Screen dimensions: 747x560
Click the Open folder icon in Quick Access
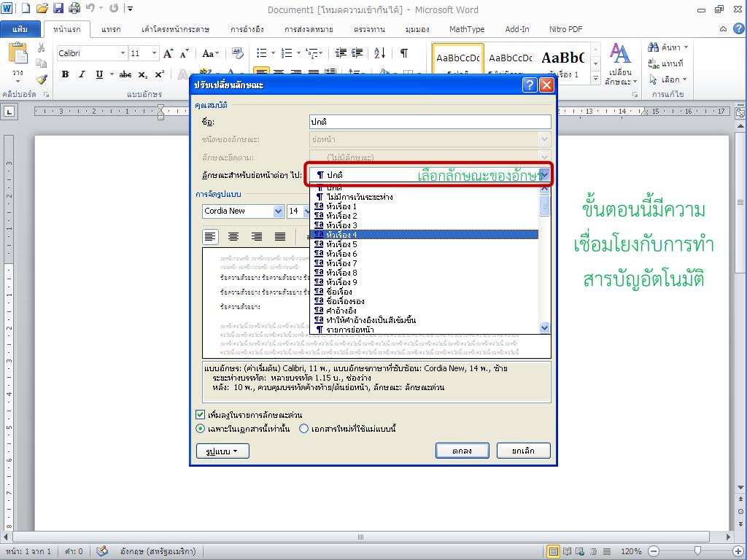(42, 8)
